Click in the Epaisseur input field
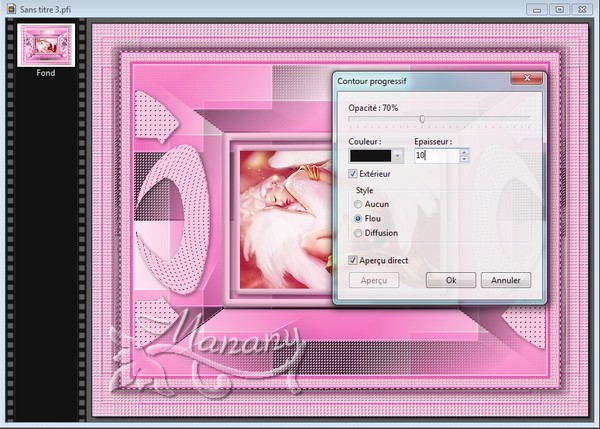600x429 pixels. [437, 155]
